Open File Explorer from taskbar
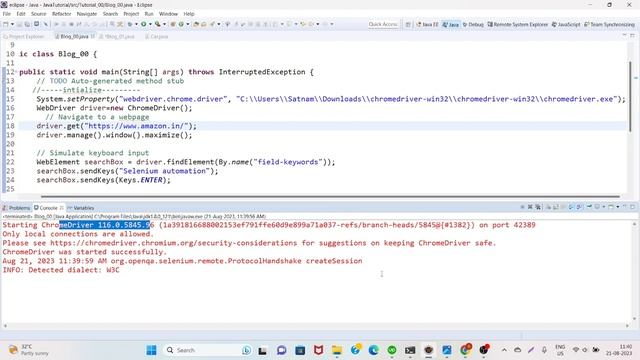Image resolution: width=640 pixels, height=360 pixels. [337, 350]
